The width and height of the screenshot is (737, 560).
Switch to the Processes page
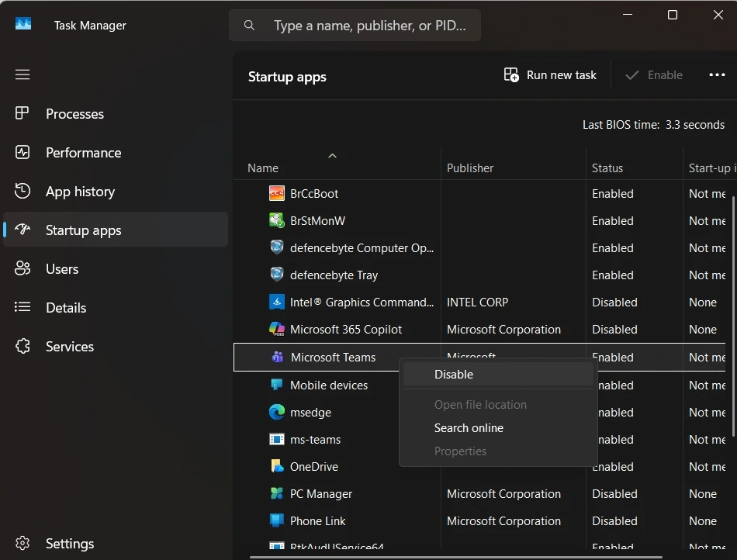coord(116,113)
